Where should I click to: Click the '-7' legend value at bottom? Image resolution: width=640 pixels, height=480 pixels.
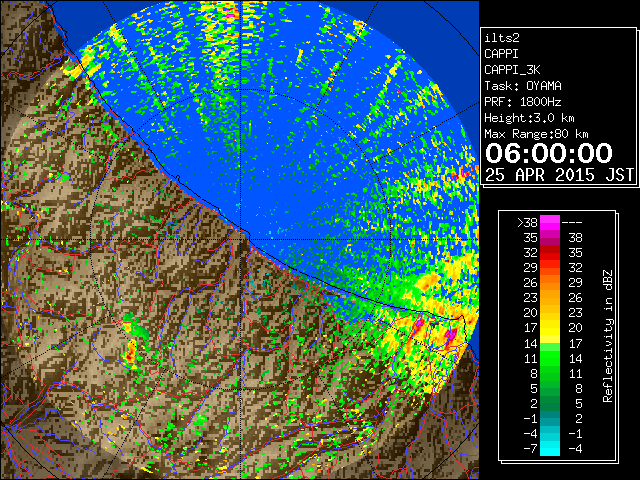tap(531, 448)
